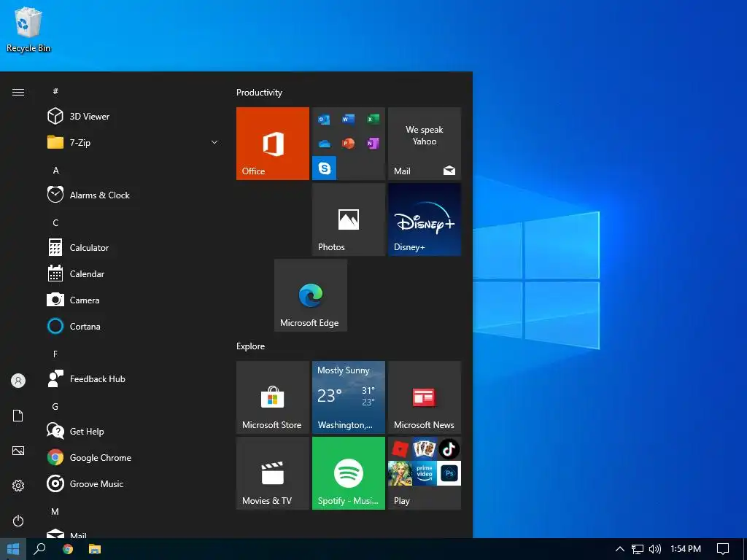Open the Movies & TV tile
This screenshot has width=747, height=560.
(x=273, y=473)
